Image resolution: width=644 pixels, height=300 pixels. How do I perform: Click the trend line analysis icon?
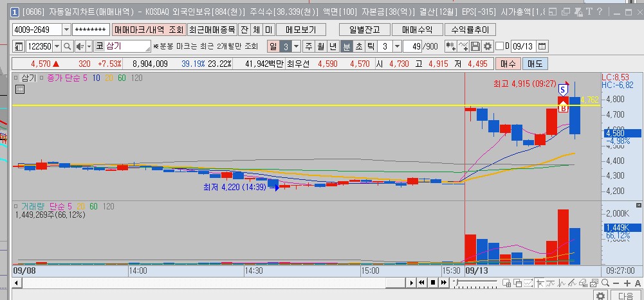[550, 283]
